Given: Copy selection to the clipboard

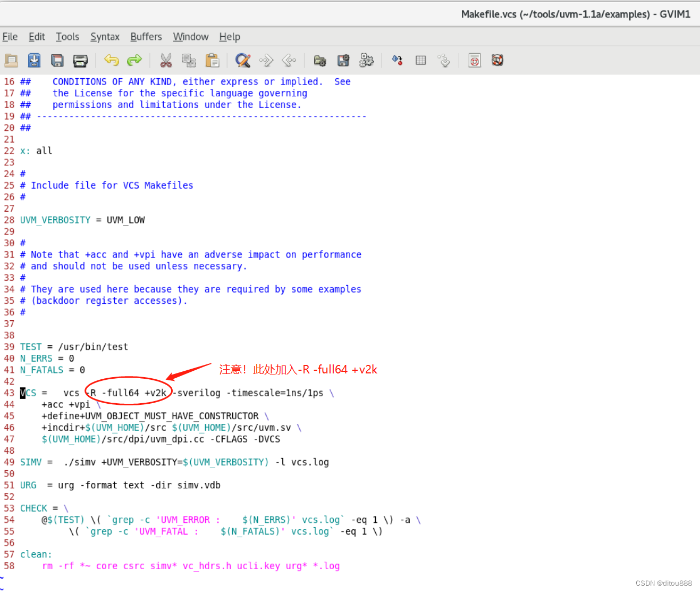Looking at the screenshot, I should [189, 61].
